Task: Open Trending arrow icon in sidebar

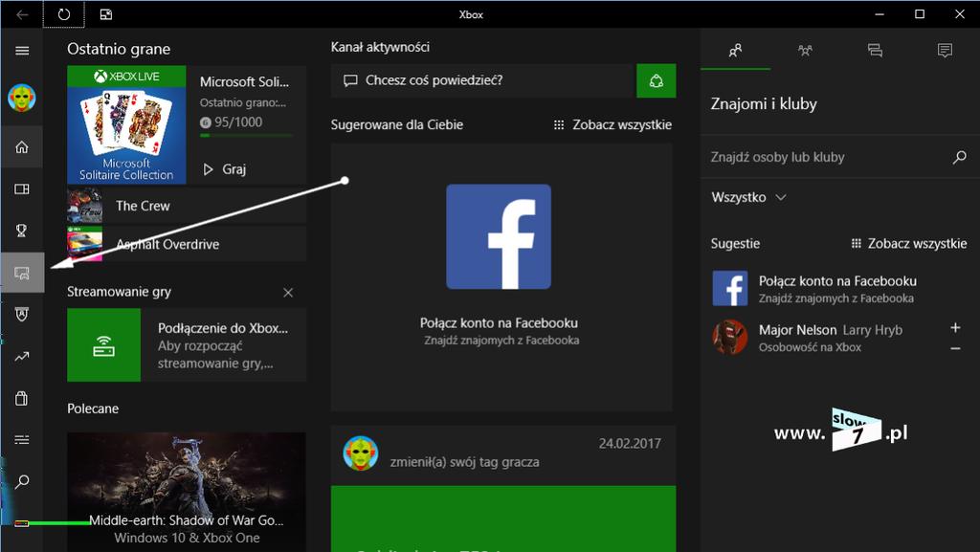Action: [x=22, y=357]
